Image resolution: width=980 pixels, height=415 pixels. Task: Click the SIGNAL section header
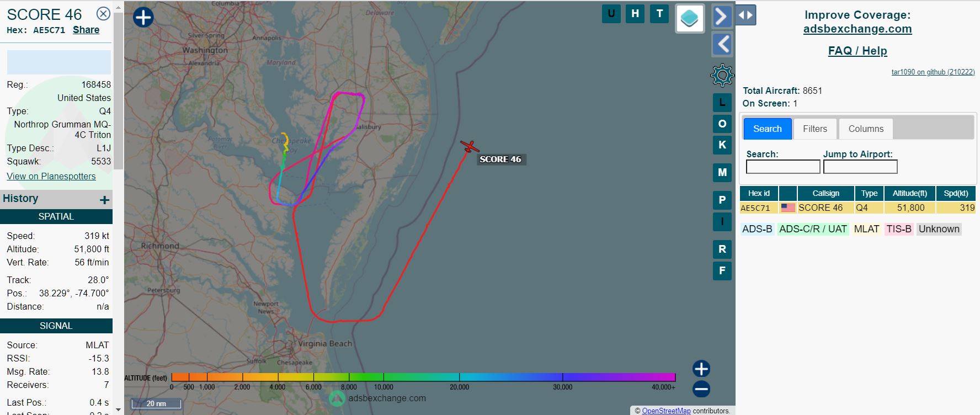click(56, 326)
